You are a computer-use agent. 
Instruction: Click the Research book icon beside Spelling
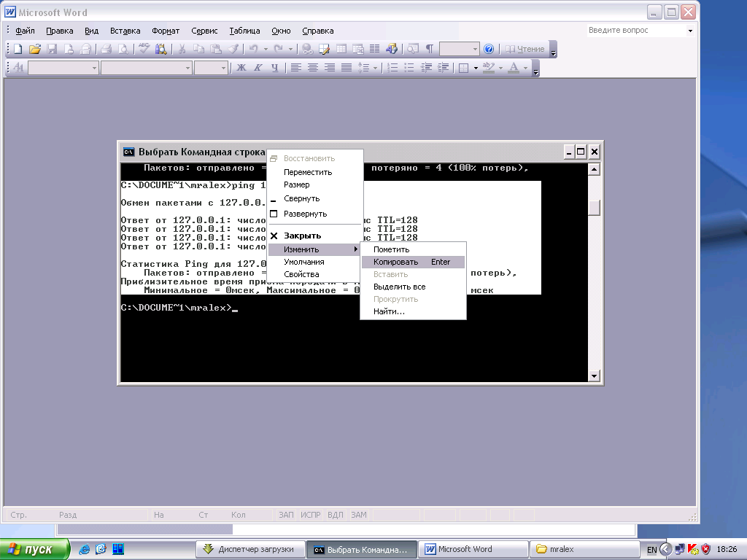pyautogui.click(x=161, y=49)
